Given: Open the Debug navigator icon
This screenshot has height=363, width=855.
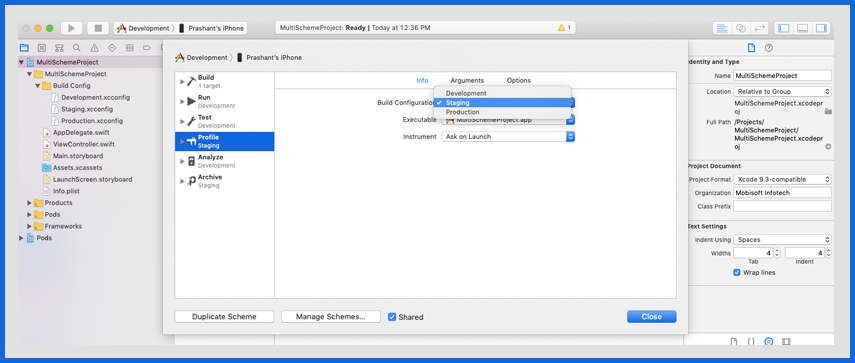Looking at the screenshot, I should [x=129, y=48].
